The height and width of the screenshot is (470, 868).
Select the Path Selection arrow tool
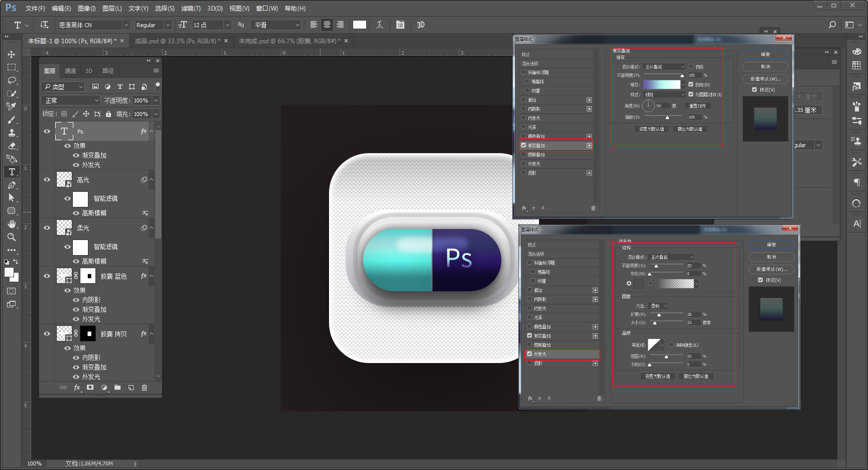[11, 198]
